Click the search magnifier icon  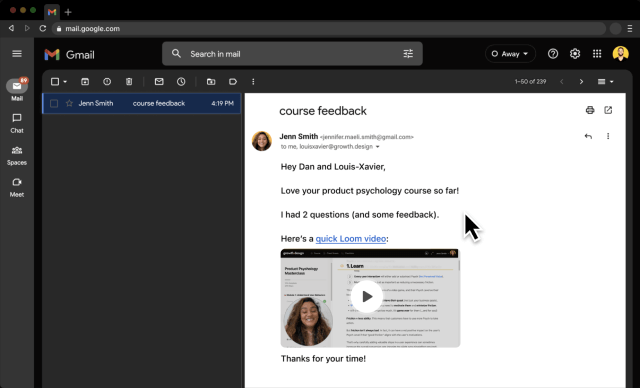176,53
